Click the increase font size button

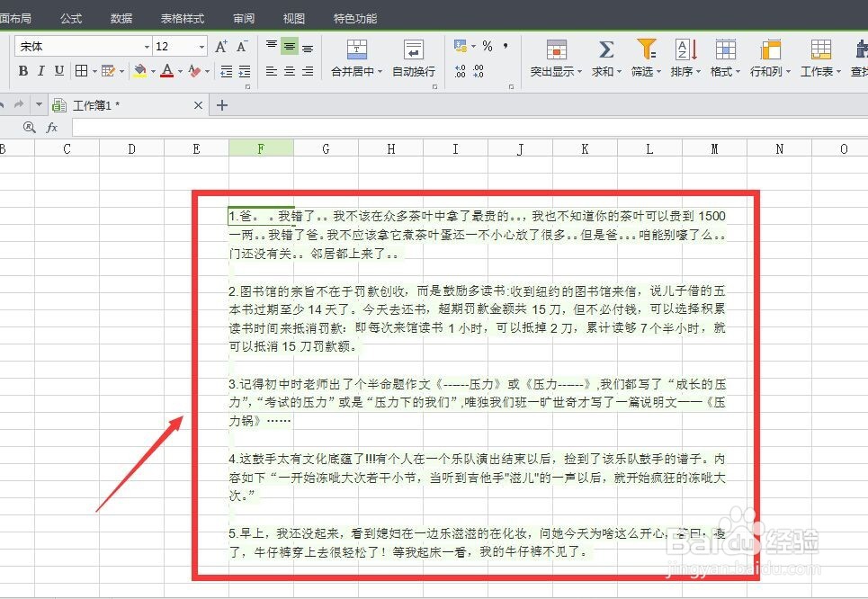222,47
